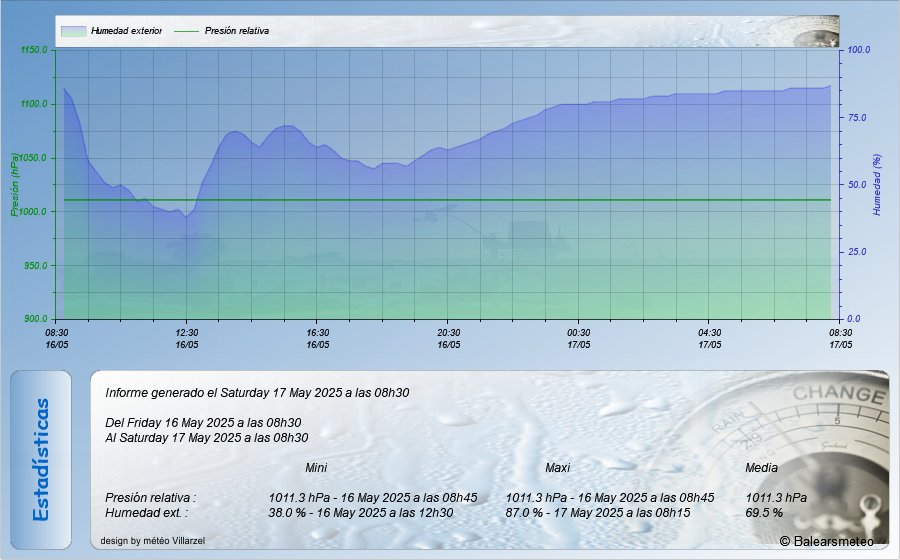900x560 pixels.
Task: Click the 0.0 humidity axis value
Action: (854, 319)
